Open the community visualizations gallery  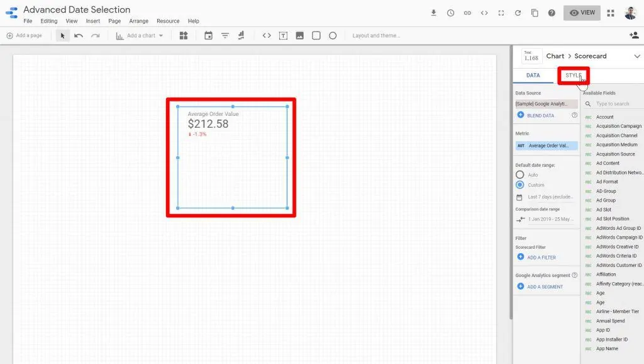[184, 35]
